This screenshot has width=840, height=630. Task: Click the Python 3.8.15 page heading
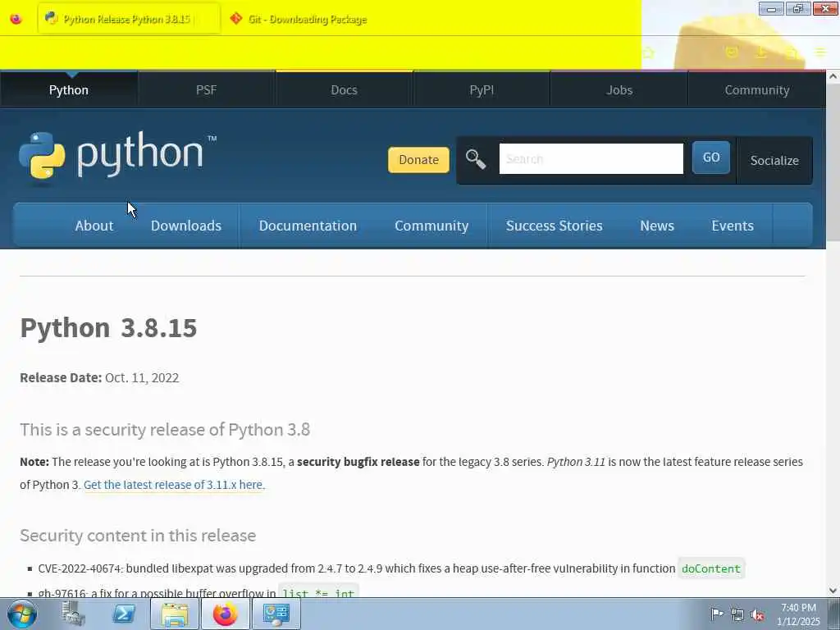pos(108,327)
